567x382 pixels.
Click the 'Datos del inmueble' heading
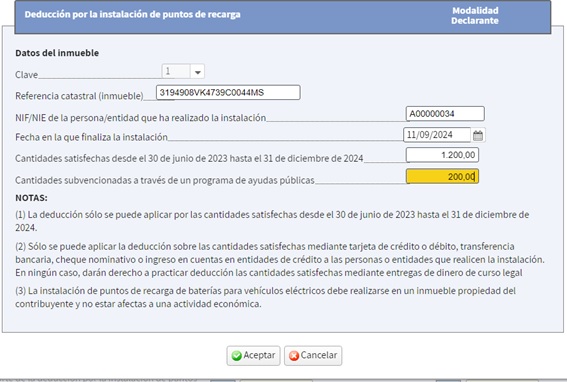(57, 53)
